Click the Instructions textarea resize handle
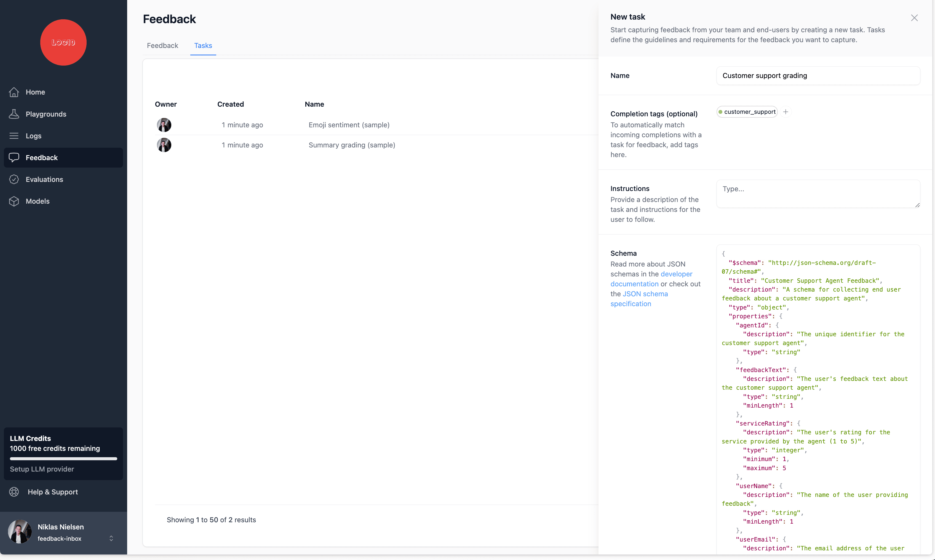Viewport: 935px width, 560px height. [917, 205]
